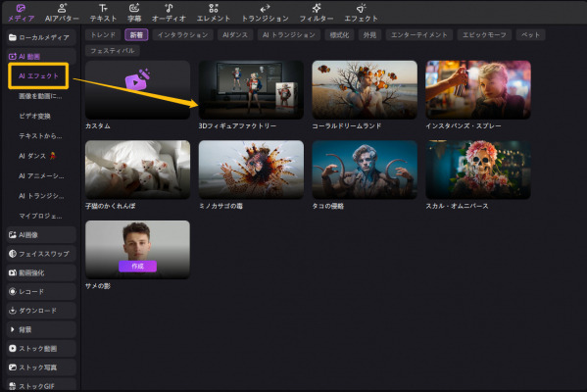Open the AIアバター tab icon
587x392 pixels.
click(62, 8)
